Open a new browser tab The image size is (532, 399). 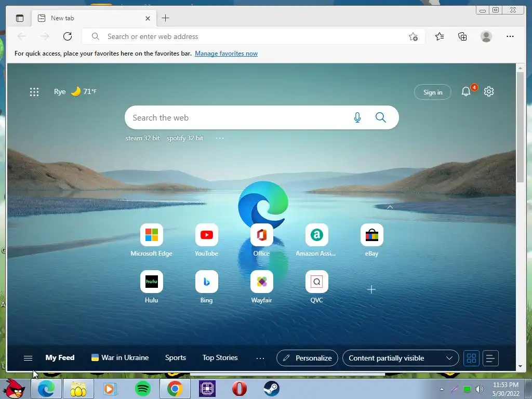(165, 18)
